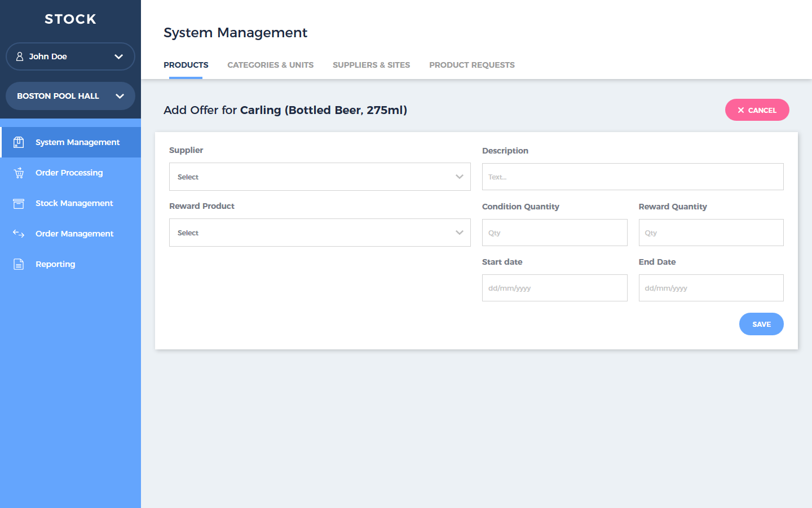Click the Reporting document icon
The height and width of the screenshot is (508, 812).
(19, 264)
